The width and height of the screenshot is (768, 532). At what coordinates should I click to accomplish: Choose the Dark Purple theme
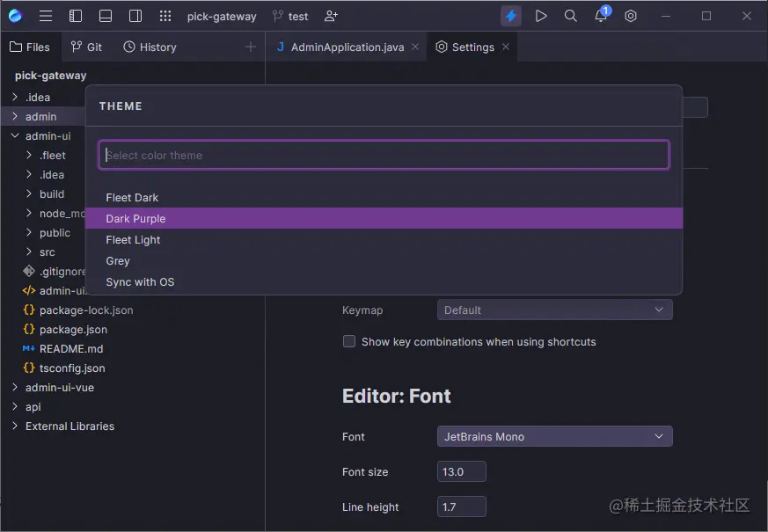384,218
